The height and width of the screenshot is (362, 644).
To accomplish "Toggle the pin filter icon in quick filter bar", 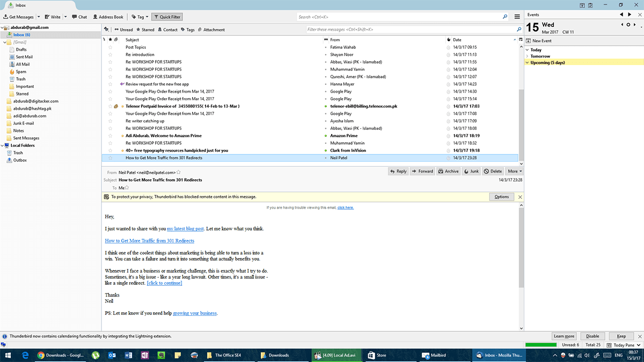I will tap(106, 29).
